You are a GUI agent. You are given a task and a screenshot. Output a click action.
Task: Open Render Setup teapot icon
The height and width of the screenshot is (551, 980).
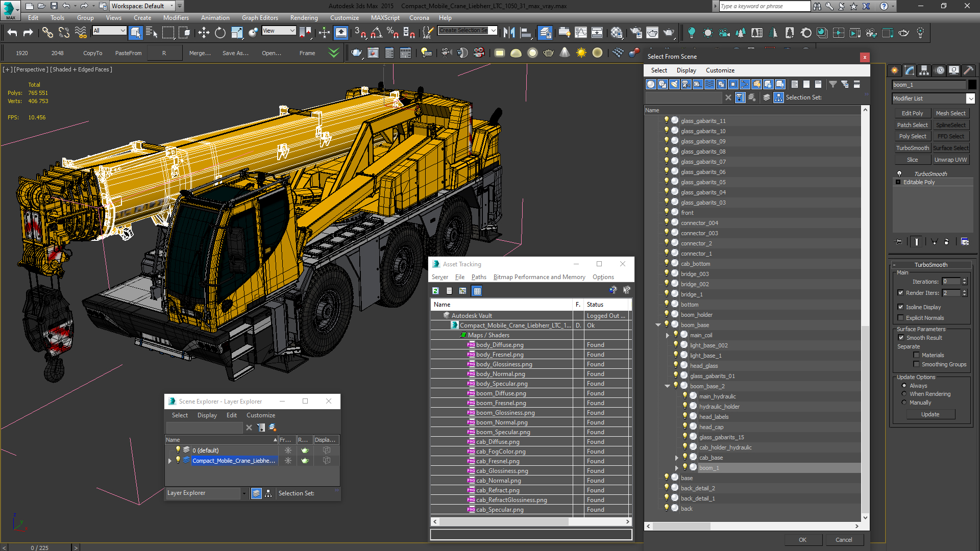click(x=636, y=33)
